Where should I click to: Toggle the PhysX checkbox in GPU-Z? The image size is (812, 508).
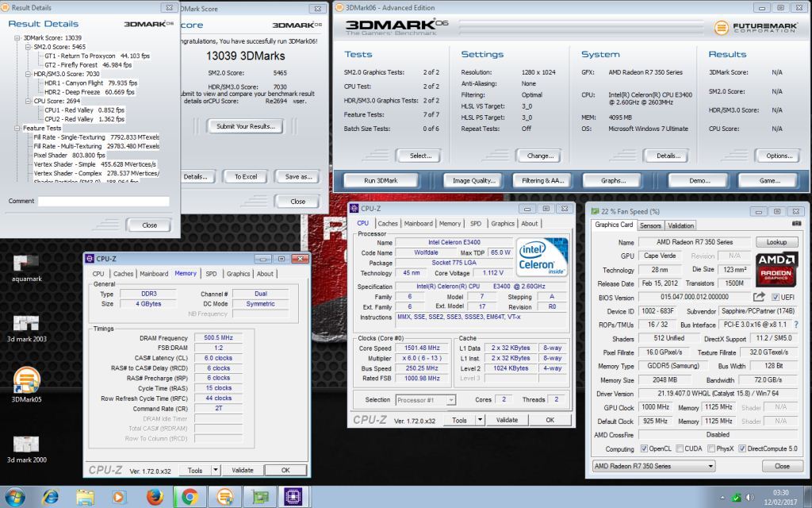coord(711,448)
